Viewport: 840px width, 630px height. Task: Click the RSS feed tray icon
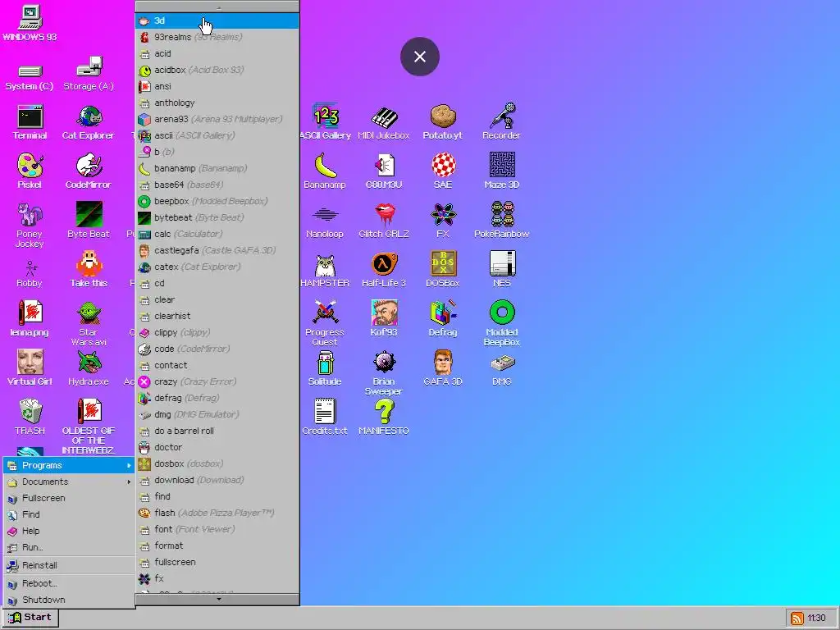pyautogui.click(x=797, y=619)
